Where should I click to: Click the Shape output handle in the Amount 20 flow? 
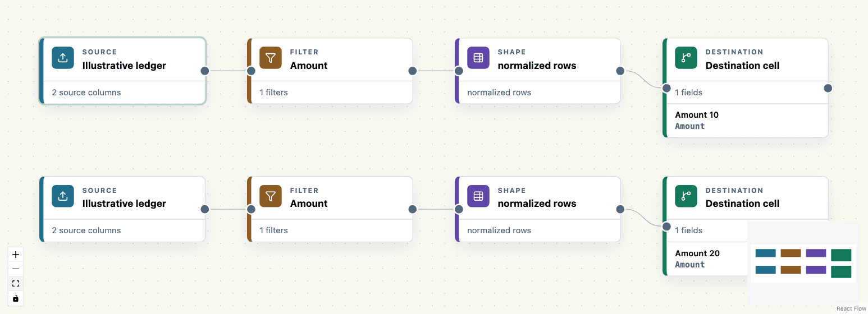(x=620, y=209)
